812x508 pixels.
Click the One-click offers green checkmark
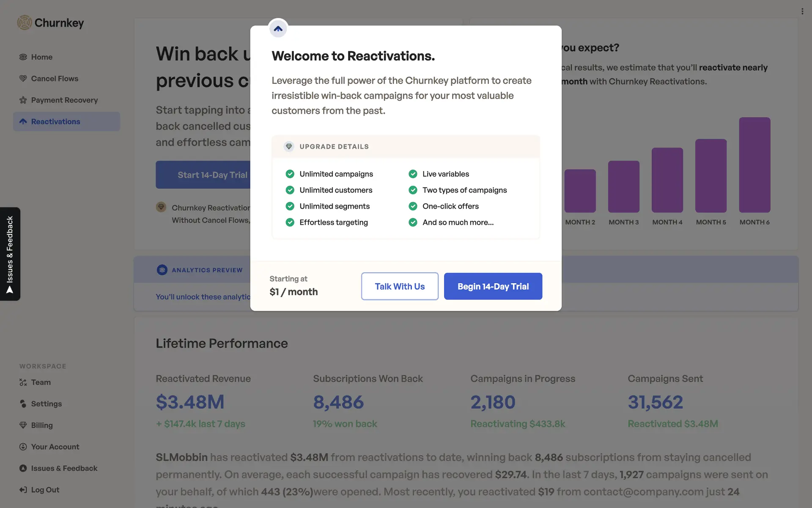[413, 206]
